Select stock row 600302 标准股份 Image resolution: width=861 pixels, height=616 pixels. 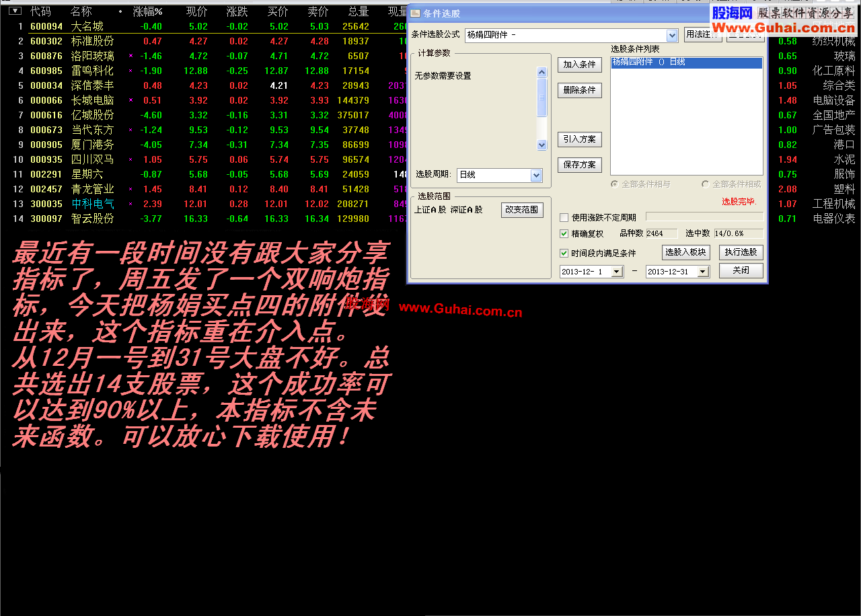(204, 41)
